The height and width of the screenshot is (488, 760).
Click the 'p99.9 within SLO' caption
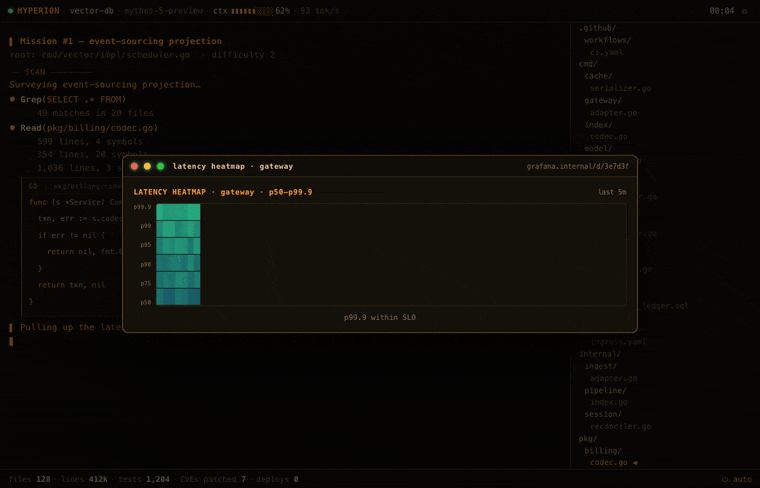(380, 317)
